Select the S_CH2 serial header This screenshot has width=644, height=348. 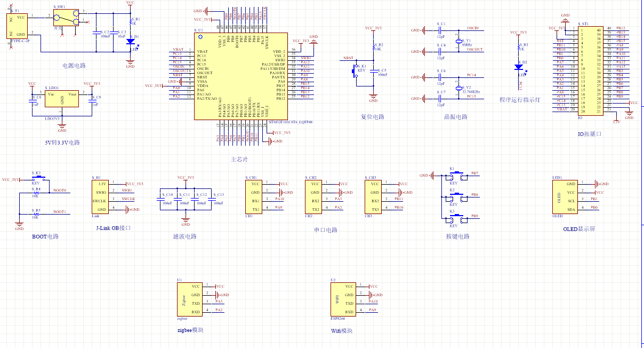(315, 196)
